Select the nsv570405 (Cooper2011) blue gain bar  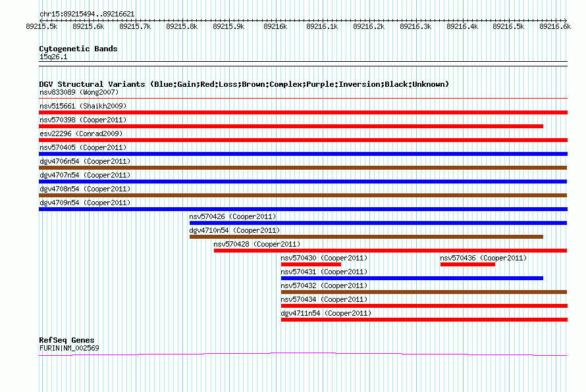303,154
